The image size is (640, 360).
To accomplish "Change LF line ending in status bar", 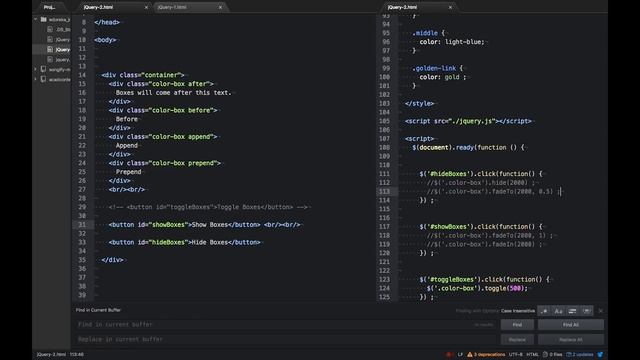I will (x=460, y=354).
